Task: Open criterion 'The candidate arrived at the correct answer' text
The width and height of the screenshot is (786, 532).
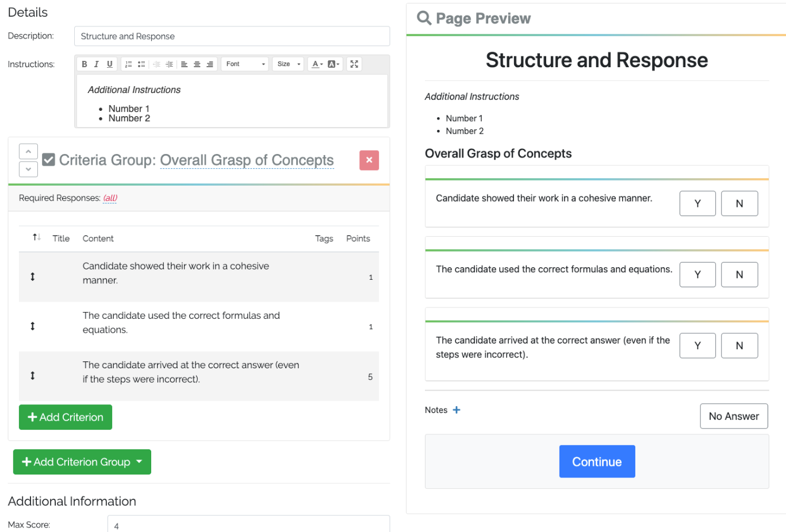Action: coord(191,372)
